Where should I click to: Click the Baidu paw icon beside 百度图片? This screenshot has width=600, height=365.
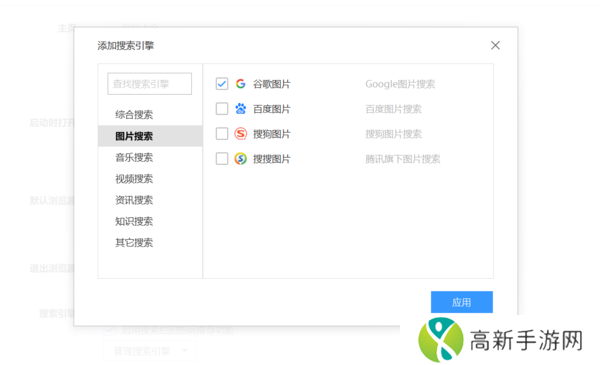tap(240, 109)
